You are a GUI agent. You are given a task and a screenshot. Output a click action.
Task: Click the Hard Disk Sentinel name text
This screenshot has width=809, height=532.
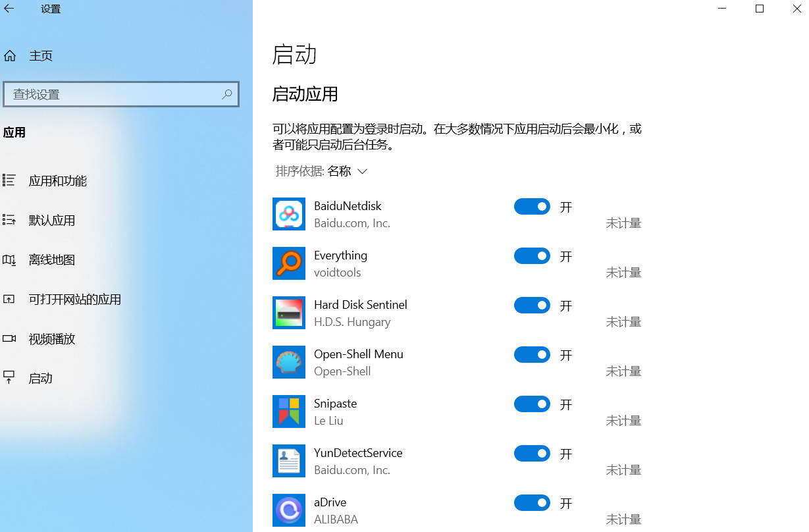click(x=361, y=305)
